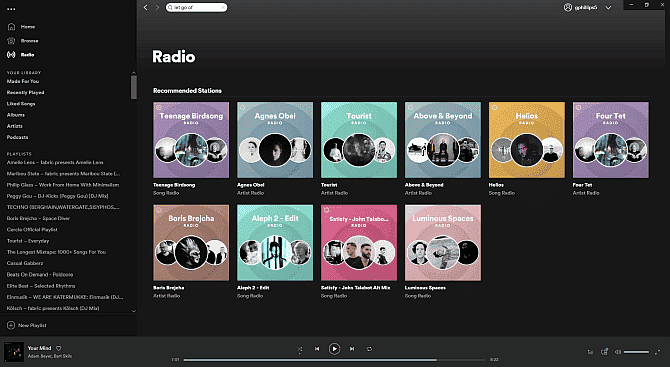Image resolution: width=670 pixels, height=367 pixels.
Task: Open the connect to device icon
Action: [x=604, y=352]
